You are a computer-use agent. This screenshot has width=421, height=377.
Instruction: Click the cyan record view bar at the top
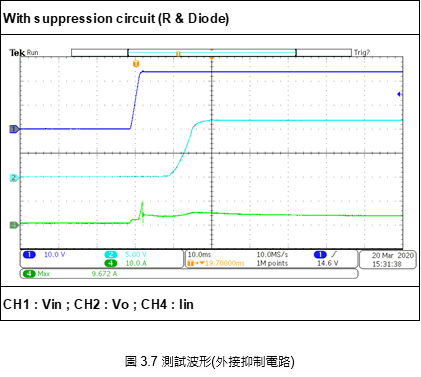tap(212, 53)
